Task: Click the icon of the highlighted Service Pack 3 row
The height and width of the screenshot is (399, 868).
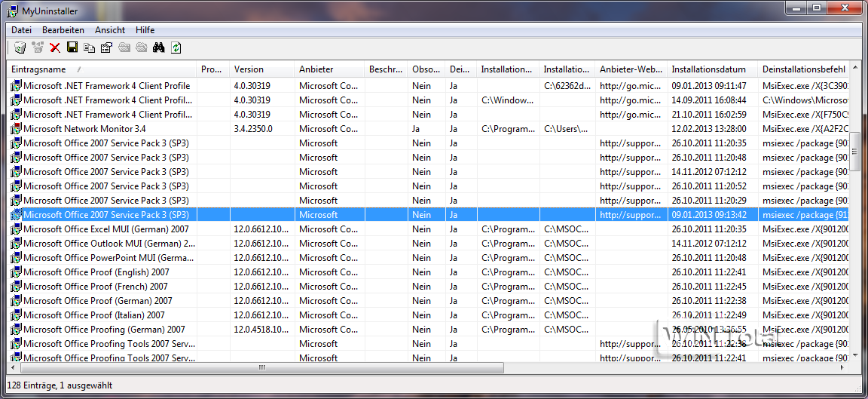Action: [x=16, y=214]
